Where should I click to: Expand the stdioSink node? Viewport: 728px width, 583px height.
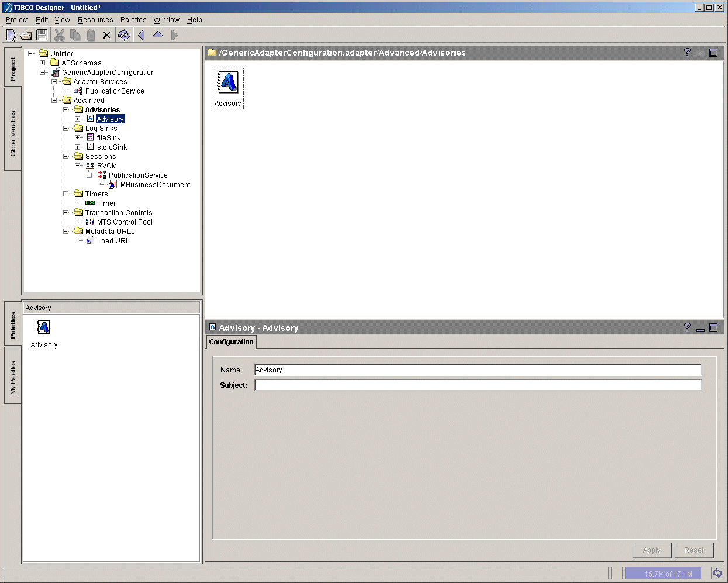tap(78, 147)
